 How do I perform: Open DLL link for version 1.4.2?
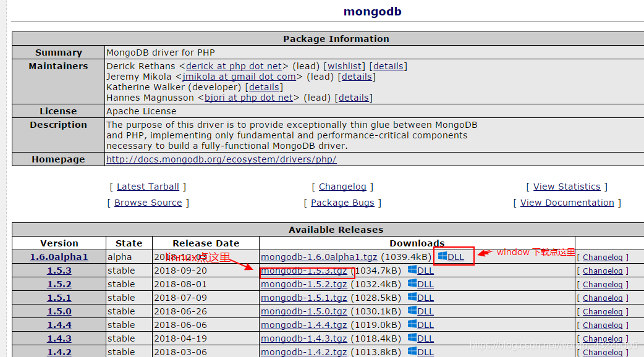(x=425, y=352)
